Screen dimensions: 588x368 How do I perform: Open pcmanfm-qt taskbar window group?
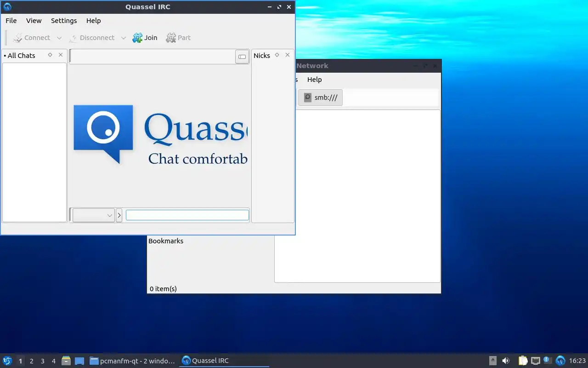tap(132, 361)
